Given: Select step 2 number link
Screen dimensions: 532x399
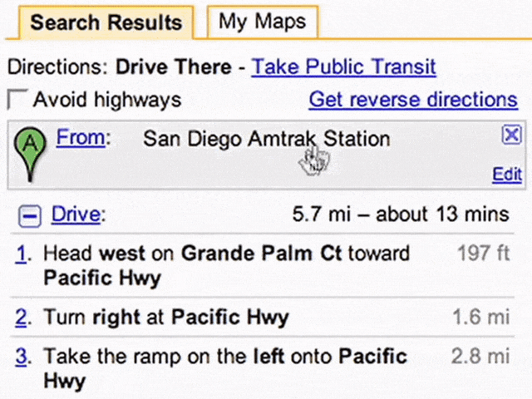Looking at the screenshot, I should [21, 318].
